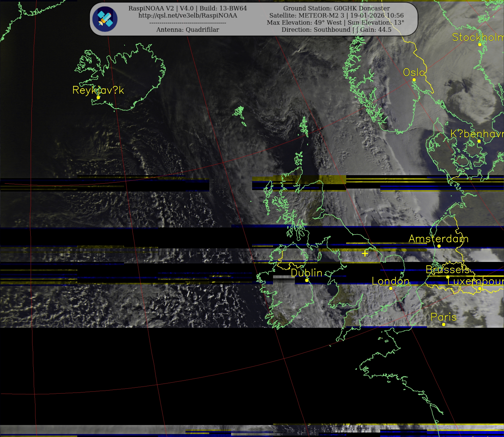
Task: Click the RaspiNOAA satellite logo icon
Action: [105, 19]
